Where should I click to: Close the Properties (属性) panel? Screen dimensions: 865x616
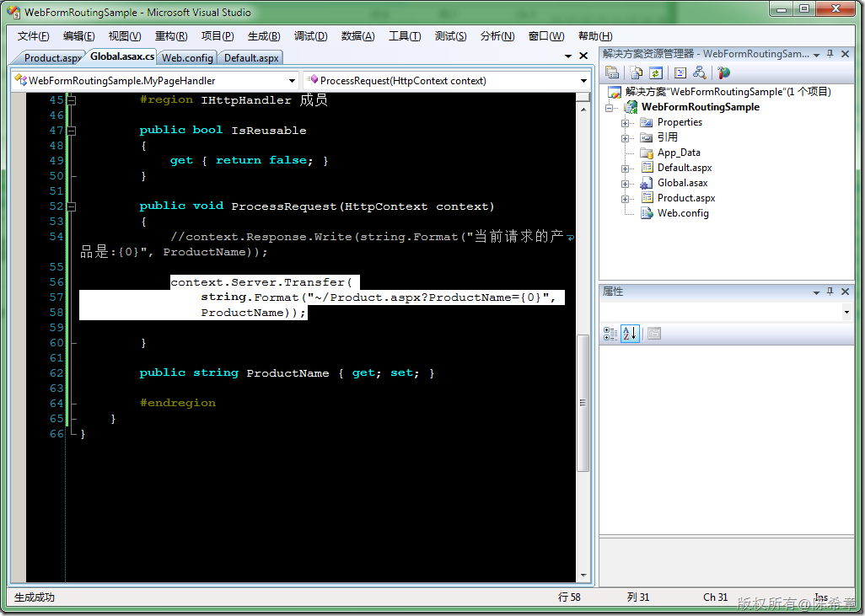click(x=845, y=292)
